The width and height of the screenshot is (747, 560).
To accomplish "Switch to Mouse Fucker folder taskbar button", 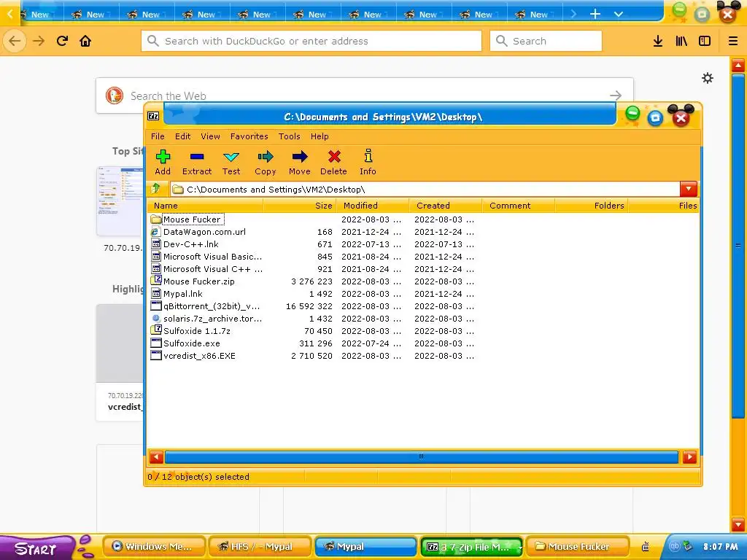I will [x=578, y=547].
